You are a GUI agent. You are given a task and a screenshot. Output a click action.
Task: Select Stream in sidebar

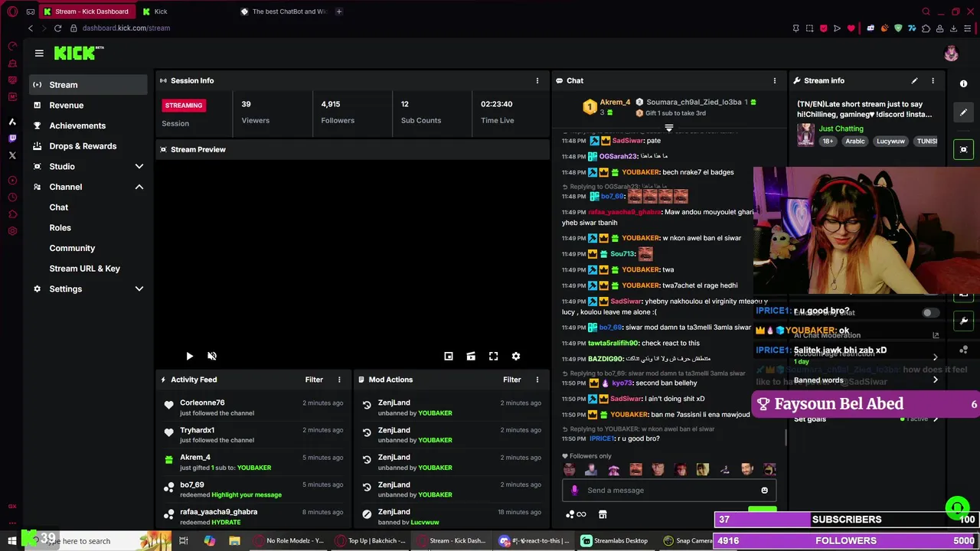(x=88, y=85)
